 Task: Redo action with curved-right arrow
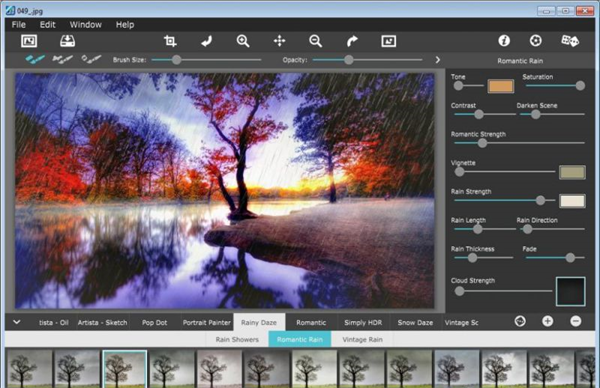tap(352, 41)
